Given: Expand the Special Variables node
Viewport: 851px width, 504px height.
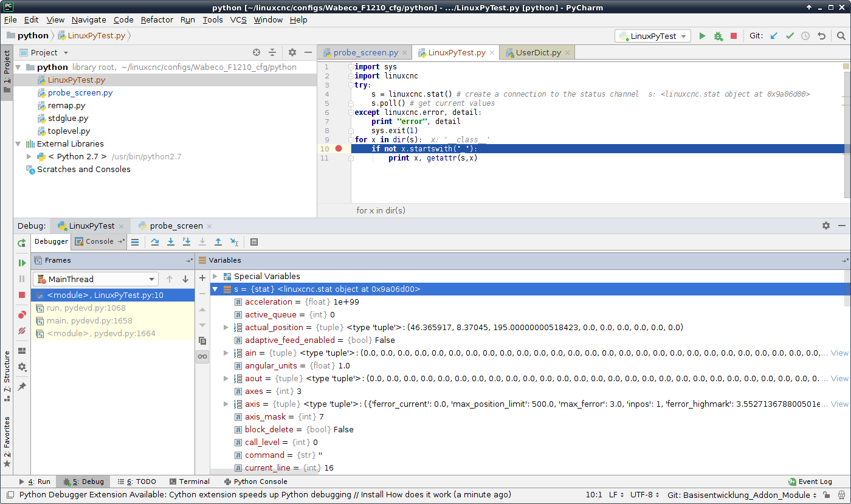Looking at the screenshot, I should 215,277.
